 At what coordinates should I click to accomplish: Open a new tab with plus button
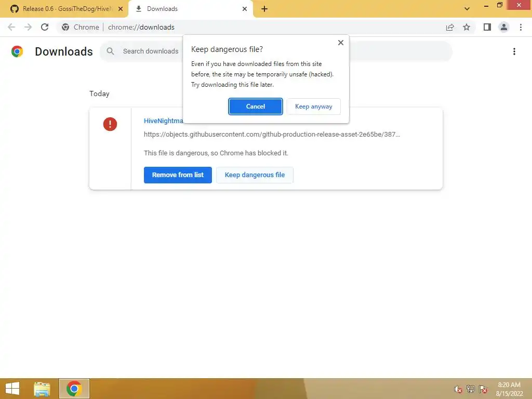coord(264,9)
